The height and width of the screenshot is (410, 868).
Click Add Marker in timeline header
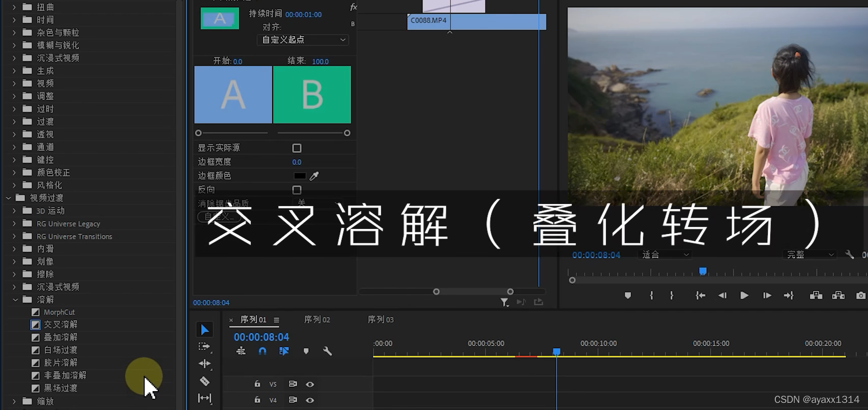(x=306, y=351)
